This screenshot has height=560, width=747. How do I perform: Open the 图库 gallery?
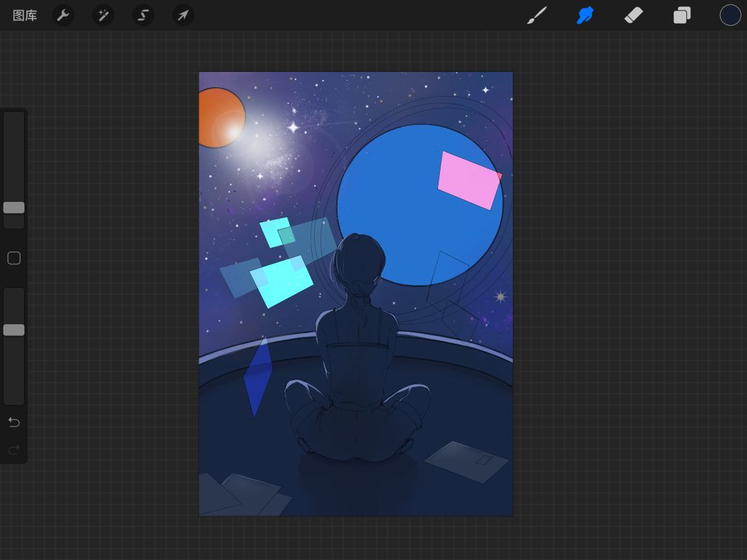tap(25, 15)
